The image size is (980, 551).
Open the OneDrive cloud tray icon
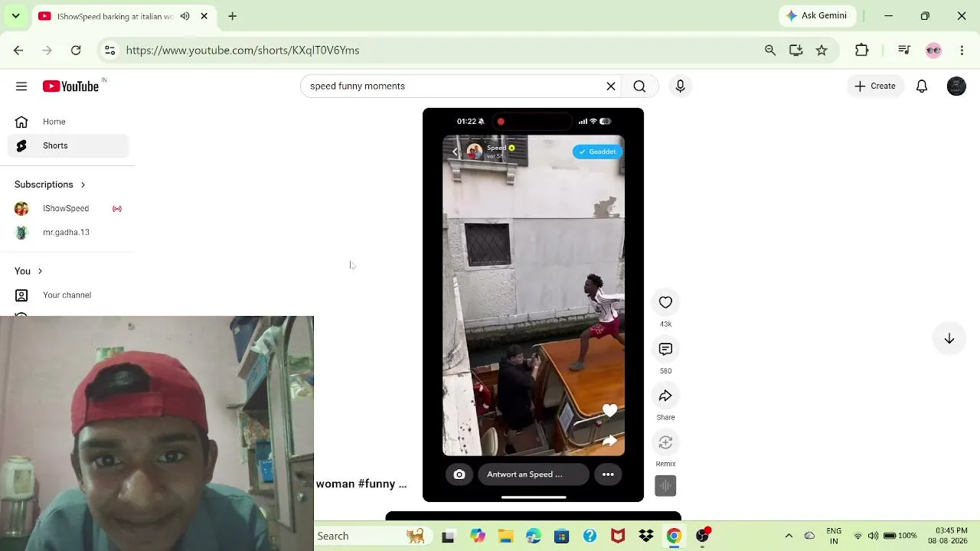pos(809,536)
